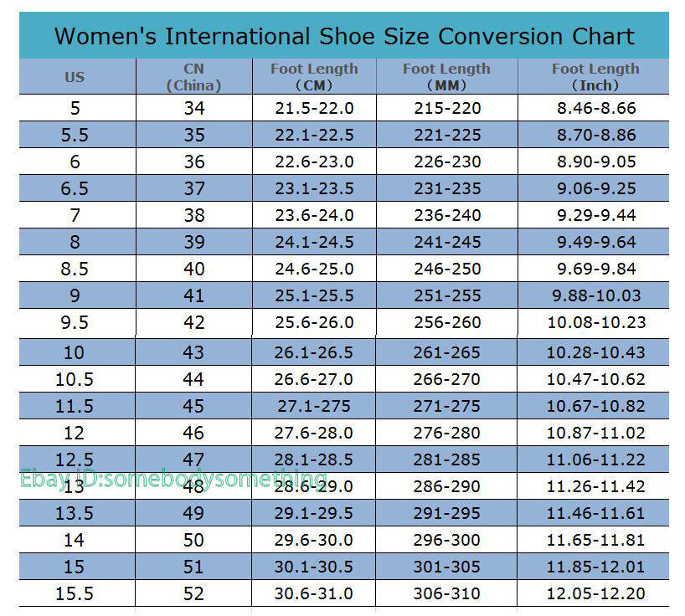Click the "26.1-26.5" centimeter cell
This screenshot has width=685, height=616.
click(313, 352)
